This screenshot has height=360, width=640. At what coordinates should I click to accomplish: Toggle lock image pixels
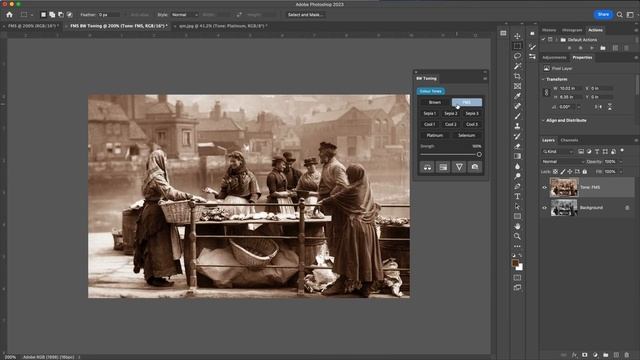click(x=562, y=172)
